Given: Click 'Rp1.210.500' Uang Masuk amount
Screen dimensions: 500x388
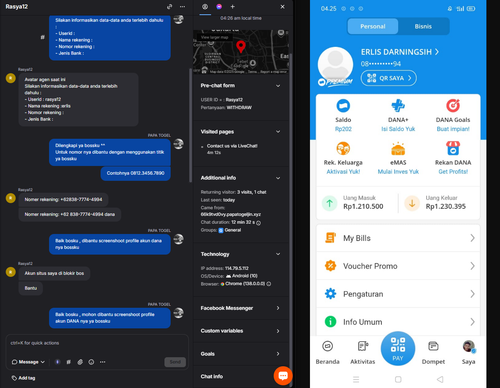Looking at the screenshot, I should point(363,207).
